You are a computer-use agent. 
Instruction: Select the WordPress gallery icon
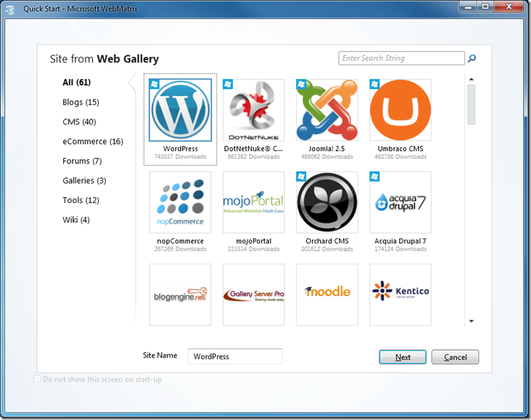point(180,110)
